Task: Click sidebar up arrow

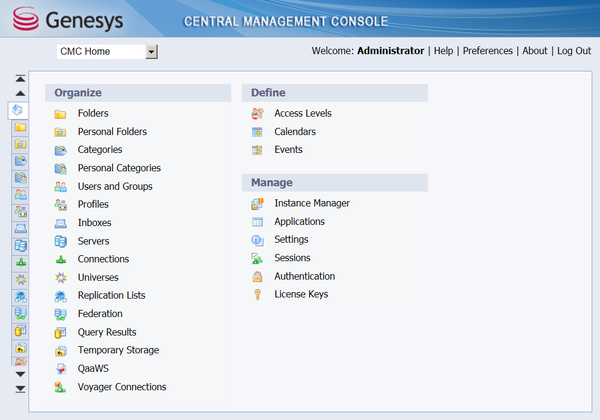Action: tap(20, 93)
